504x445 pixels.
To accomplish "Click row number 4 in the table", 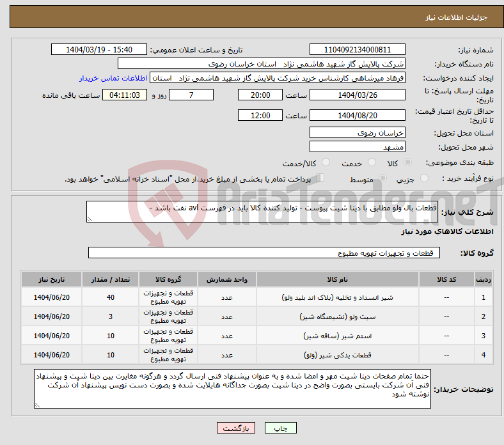I will click(x=483, y=355).
